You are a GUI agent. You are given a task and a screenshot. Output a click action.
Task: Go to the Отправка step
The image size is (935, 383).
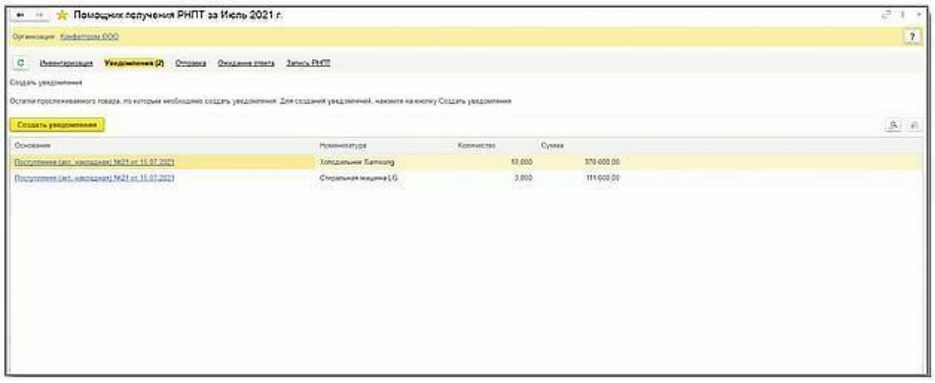[x=191, y=63]
